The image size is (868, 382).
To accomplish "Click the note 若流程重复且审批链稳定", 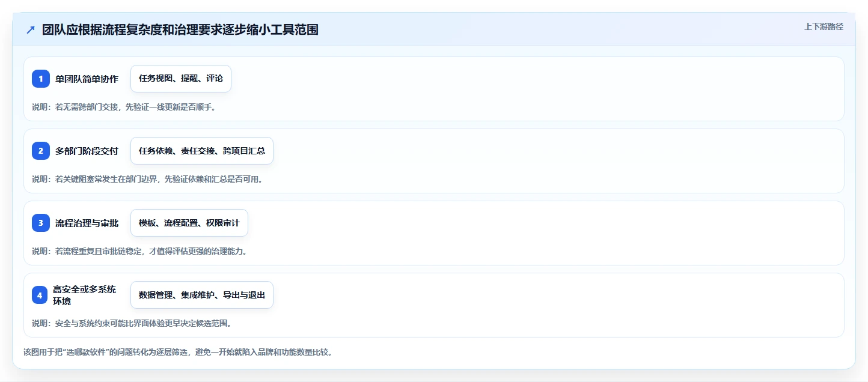I will 139,251.
